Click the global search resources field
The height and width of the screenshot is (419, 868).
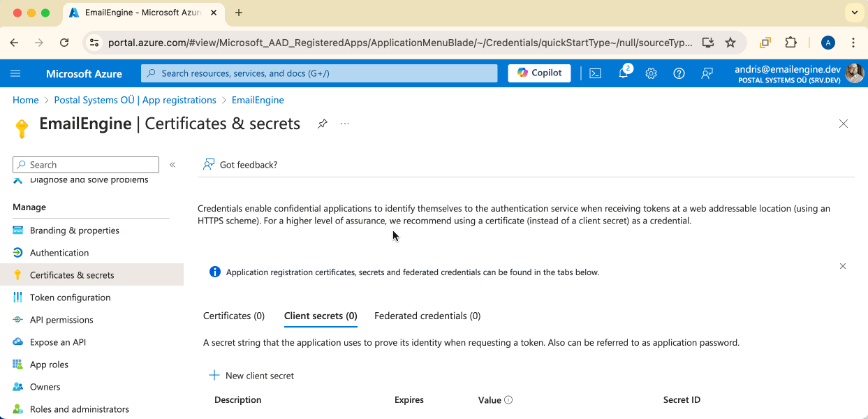(319, 73)
